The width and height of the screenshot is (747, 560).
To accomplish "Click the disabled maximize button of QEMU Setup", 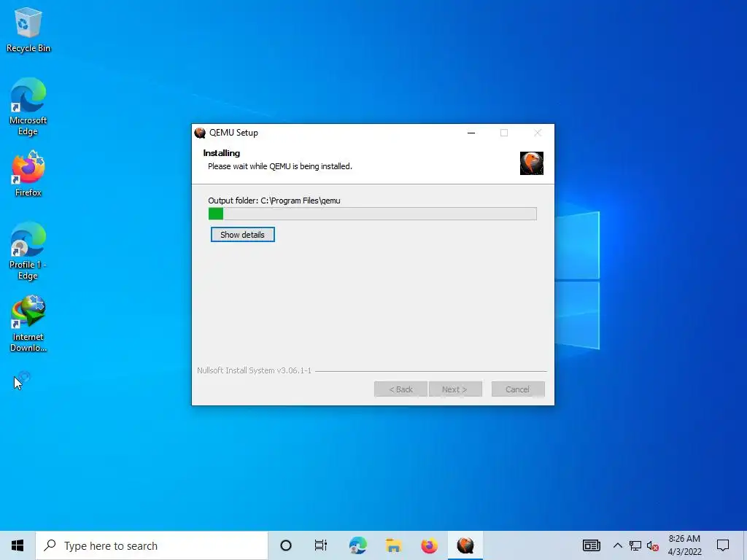I will pos(504,133).
